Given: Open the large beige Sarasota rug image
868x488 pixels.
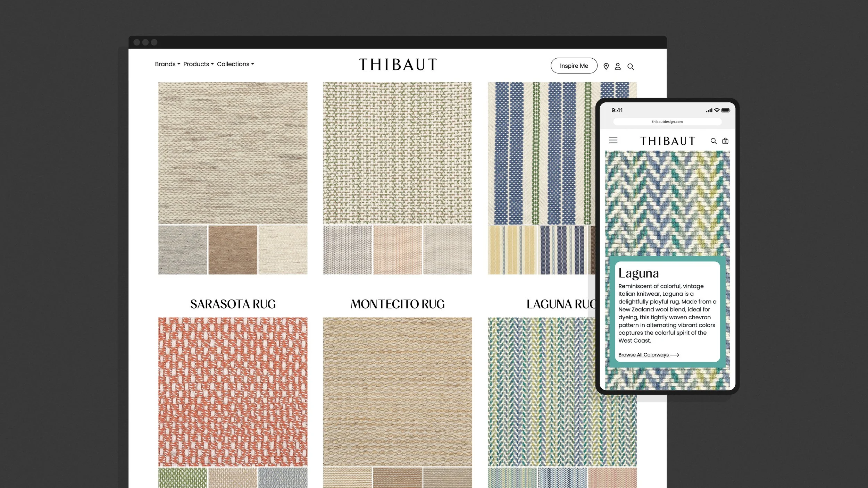Looking at the screenshot, I should [233, 153].
